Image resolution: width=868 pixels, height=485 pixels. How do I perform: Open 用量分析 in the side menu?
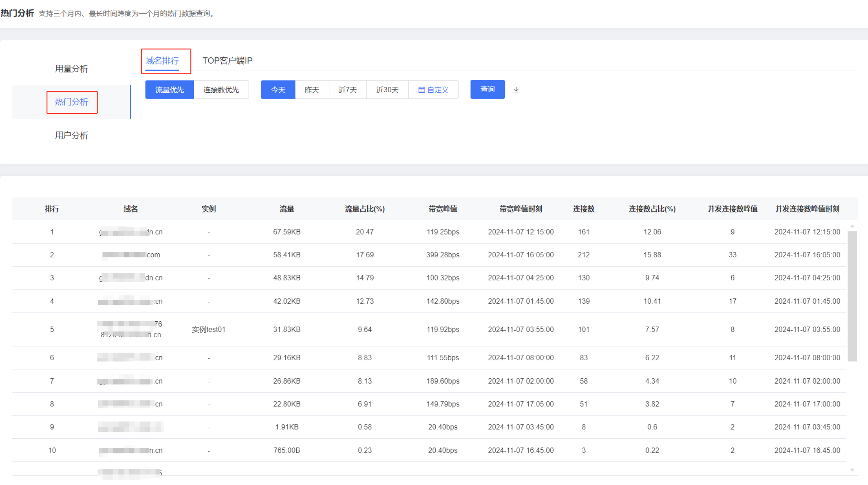pyautogui.click(x=72, y=69)
